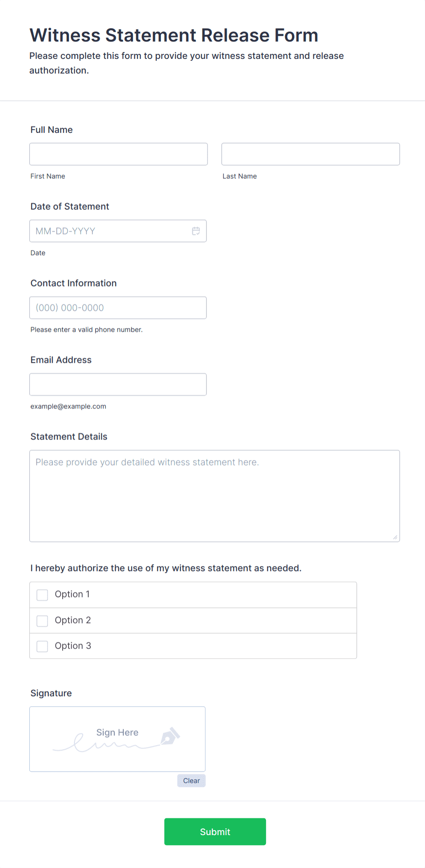425x868 pixels.
Task: Select the Option 3 checkbox
Action: 42,646
